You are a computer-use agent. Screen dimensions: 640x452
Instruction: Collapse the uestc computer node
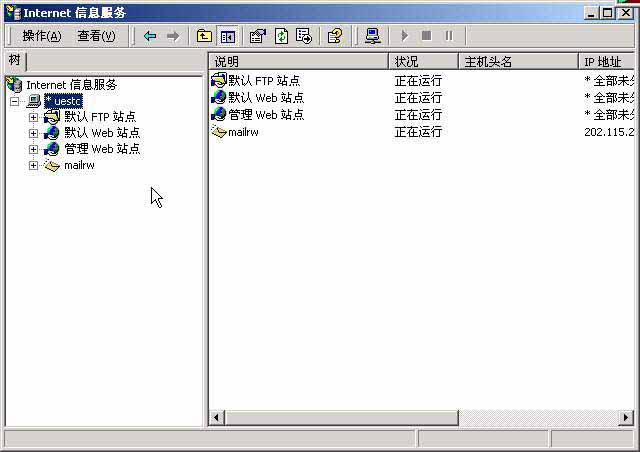(14, 101)
